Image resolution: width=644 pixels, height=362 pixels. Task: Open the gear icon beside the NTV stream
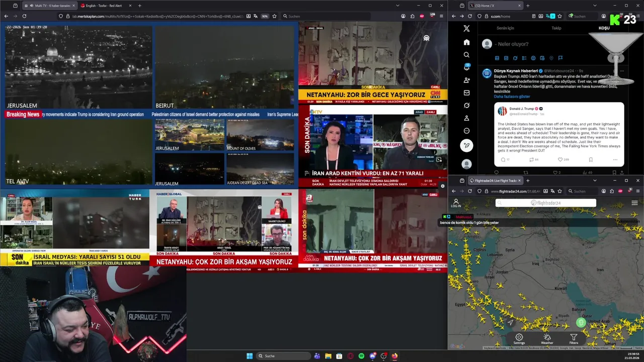[443, 186]
